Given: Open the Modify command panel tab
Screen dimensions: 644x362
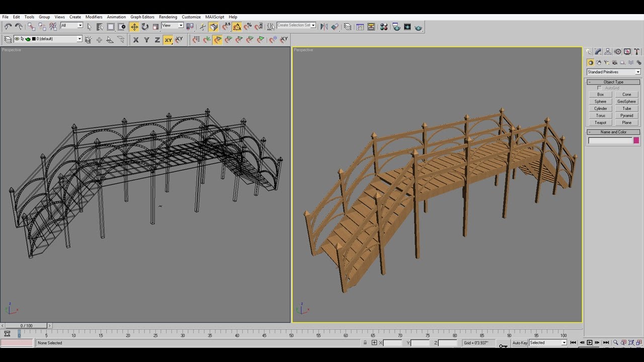Looking at the screenshot, I should point(598,52).
